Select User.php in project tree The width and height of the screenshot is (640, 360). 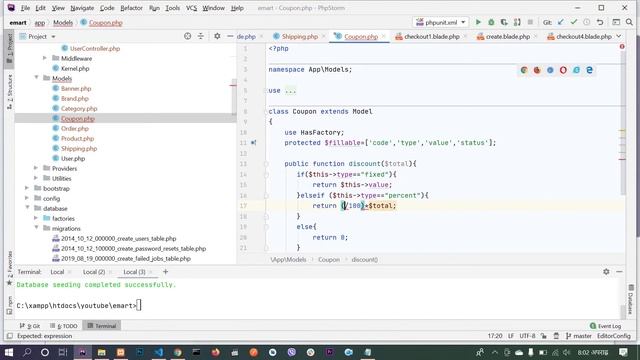point(73,158)
